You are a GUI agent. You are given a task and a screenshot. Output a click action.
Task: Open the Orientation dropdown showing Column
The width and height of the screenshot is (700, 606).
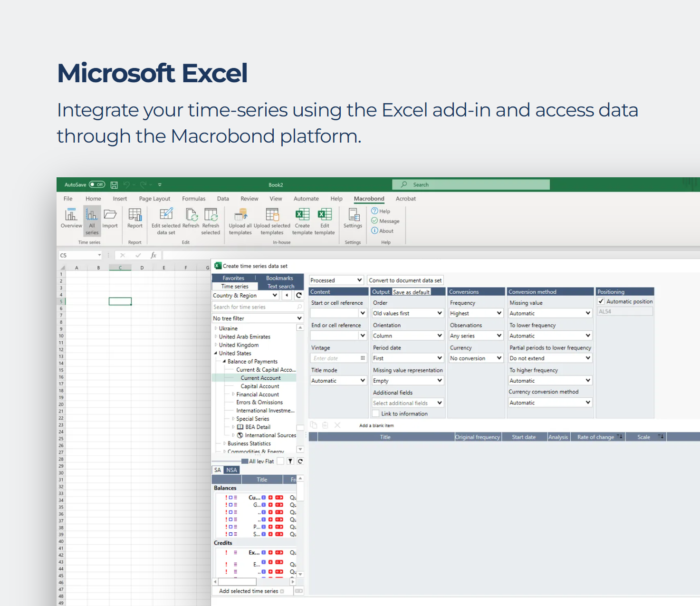click(x=408, y=336)
